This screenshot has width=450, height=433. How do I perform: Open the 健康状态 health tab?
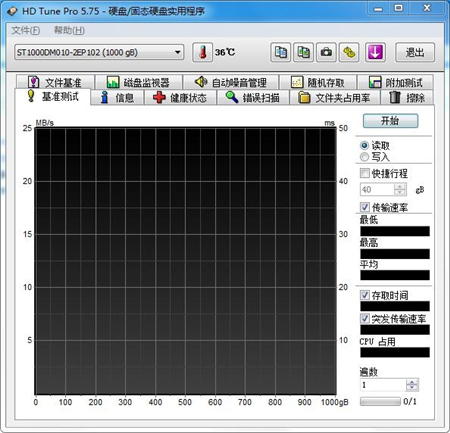coord(180,98)
